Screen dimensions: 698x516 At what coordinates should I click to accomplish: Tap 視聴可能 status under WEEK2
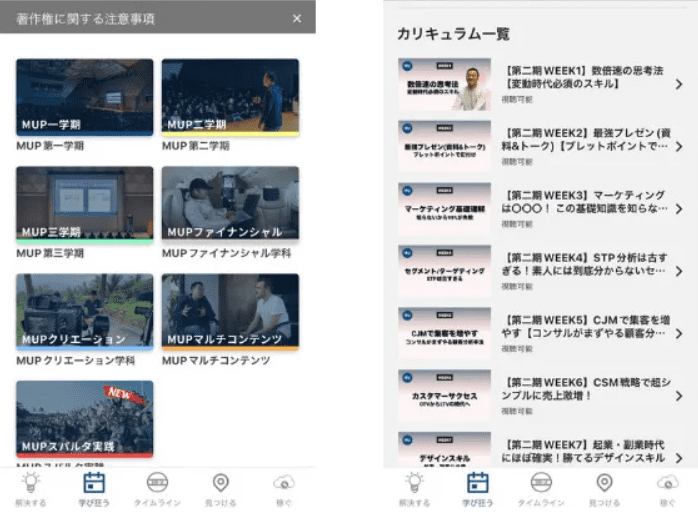pyautogui.click(x=517, y=162)
